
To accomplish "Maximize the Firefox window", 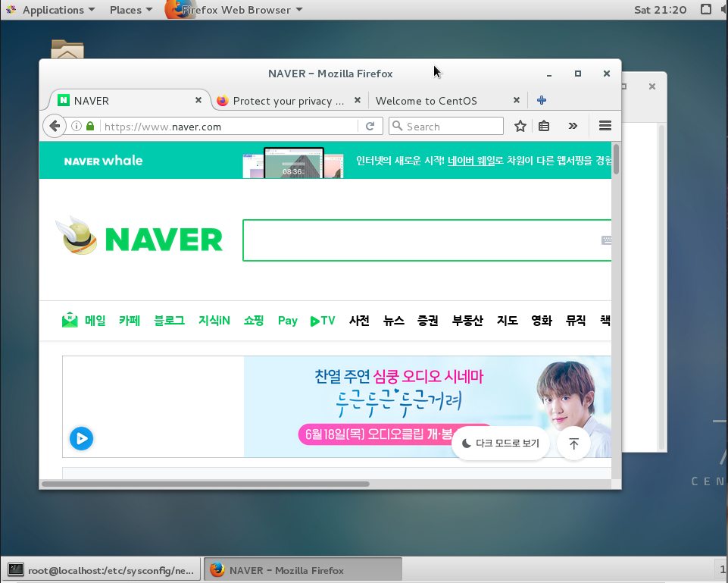I will point(577,74).
